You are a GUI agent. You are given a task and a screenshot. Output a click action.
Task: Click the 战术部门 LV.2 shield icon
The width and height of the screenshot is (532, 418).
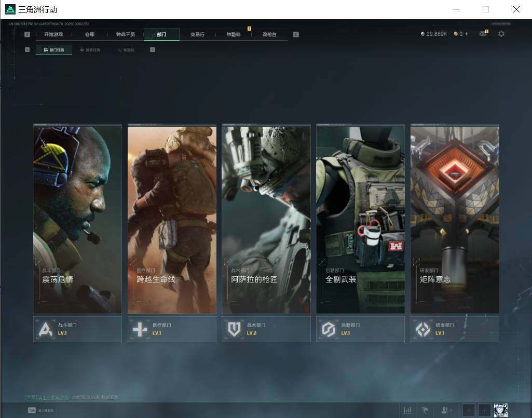coord(234,329)
